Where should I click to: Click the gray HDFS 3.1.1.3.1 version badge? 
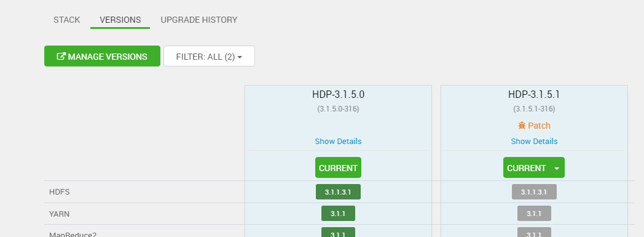click(x=534, y=191)
